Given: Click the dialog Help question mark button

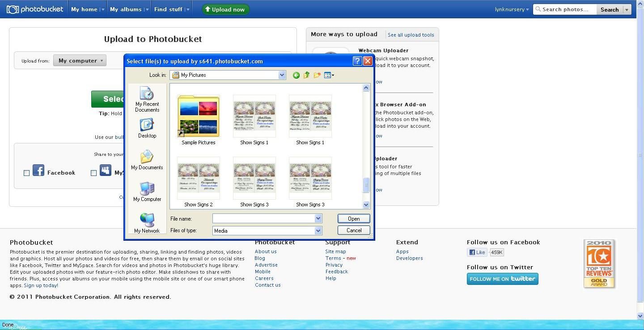Looking at the screenshot, I should click(x=357, y=61).
